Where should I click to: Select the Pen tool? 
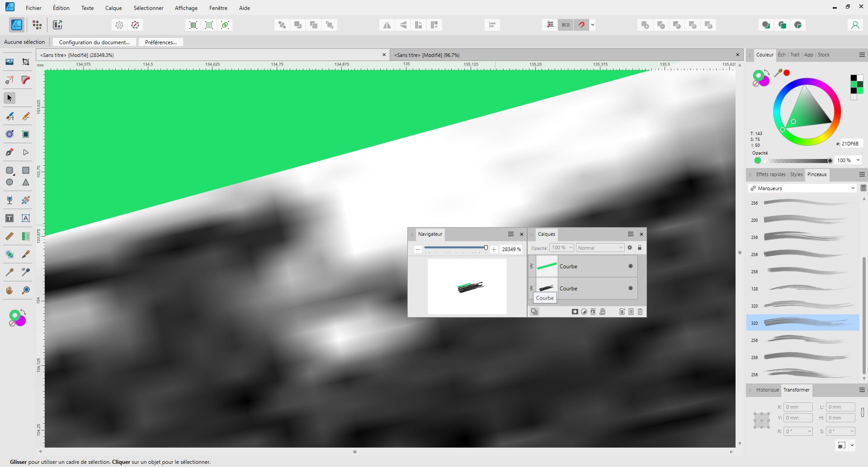tap(9, 152)
